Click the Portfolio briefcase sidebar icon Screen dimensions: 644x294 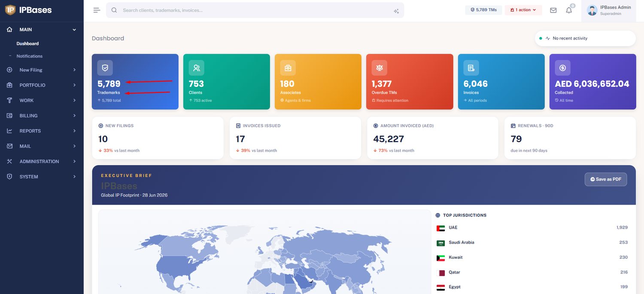tap(9, 85)
